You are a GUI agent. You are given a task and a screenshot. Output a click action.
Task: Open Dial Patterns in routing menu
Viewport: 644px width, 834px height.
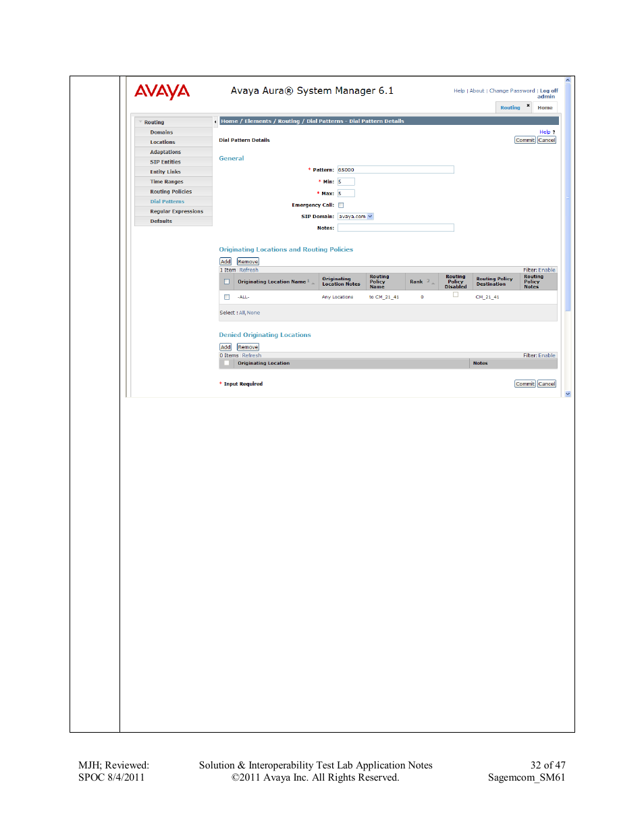(167, 201)
